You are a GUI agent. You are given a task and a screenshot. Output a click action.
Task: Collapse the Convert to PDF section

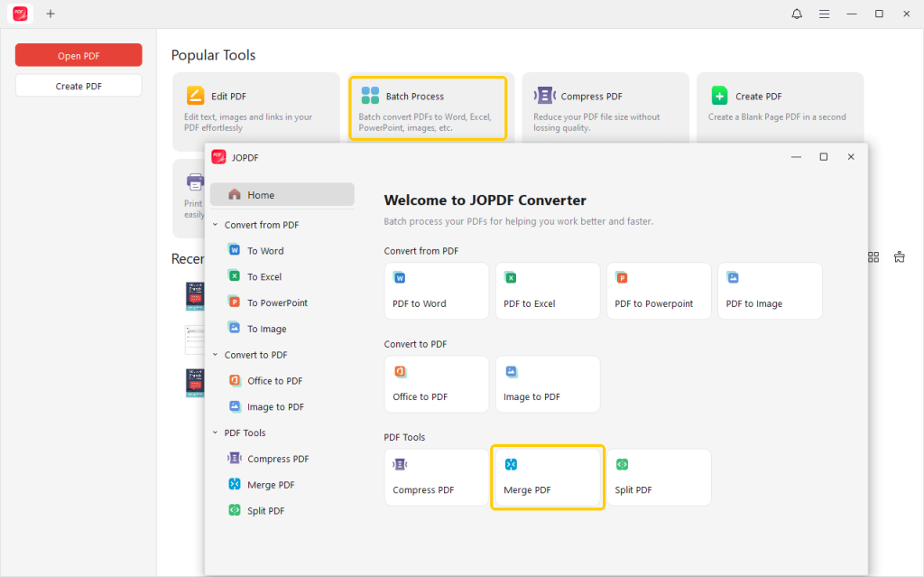(216, 355)
